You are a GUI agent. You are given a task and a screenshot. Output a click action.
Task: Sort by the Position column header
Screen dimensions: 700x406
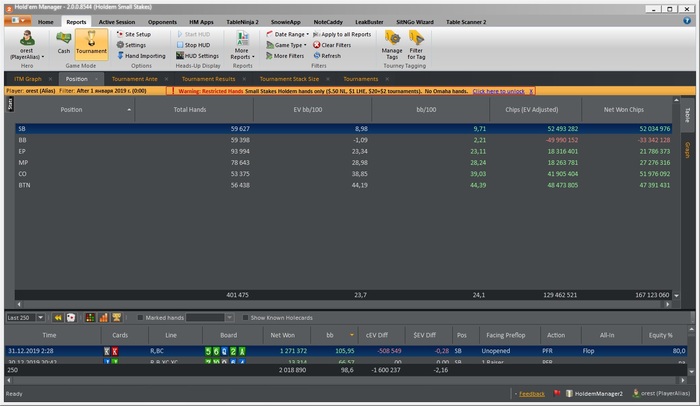[x=71, y=109]
